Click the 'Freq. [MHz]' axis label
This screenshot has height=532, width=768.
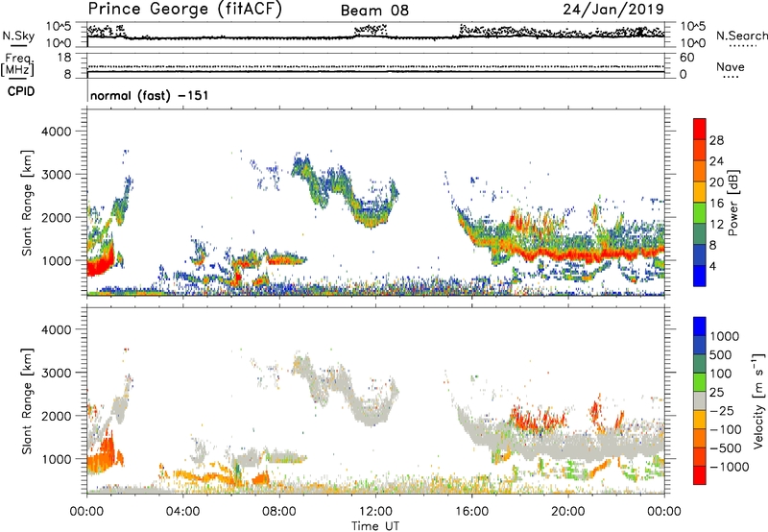tap(17, 64)
